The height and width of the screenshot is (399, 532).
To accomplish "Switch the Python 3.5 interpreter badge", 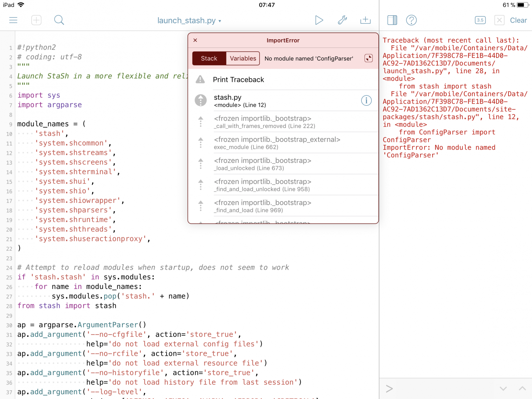I will click(x=480, y=20).
